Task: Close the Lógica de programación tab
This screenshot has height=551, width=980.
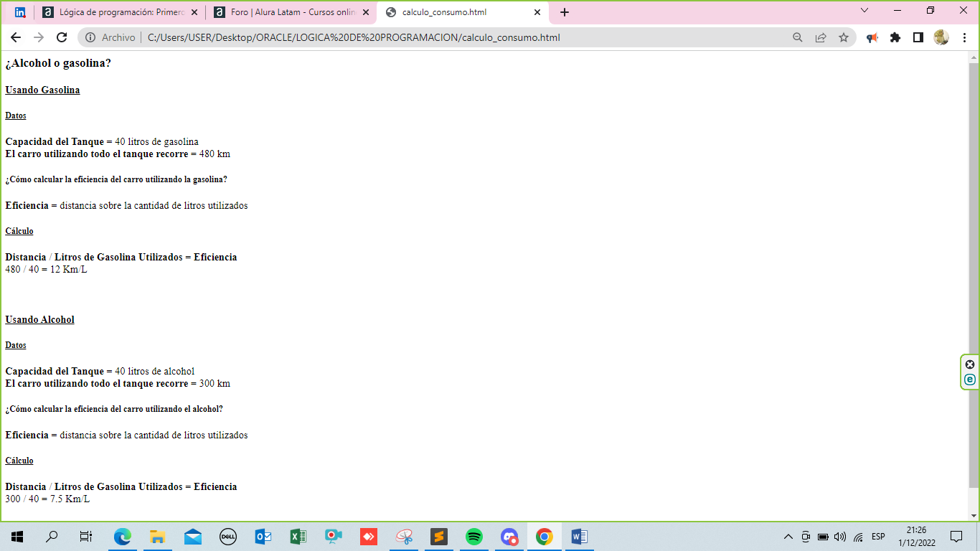Action: tap(194, 12)
